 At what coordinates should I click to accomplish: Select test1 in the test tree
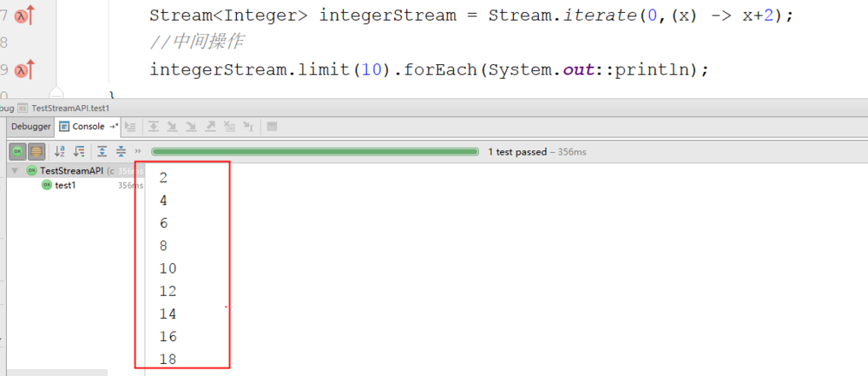coord(65,185)
